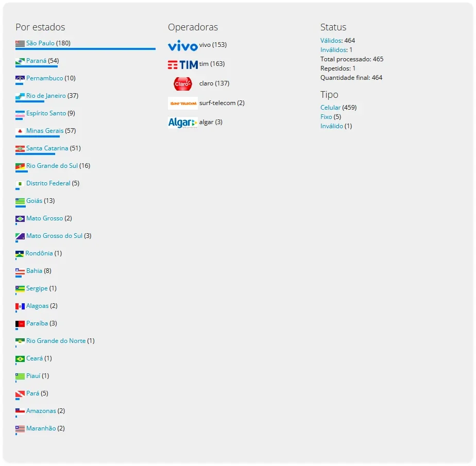The width and height of the screenshot is (476, 466).
Task: Click the 'Por estados' heading
Action: click(x=40, y=27)
